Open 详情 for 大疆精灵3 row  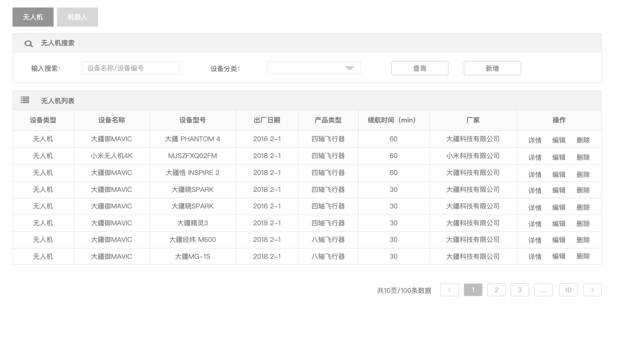pos(534,224)
